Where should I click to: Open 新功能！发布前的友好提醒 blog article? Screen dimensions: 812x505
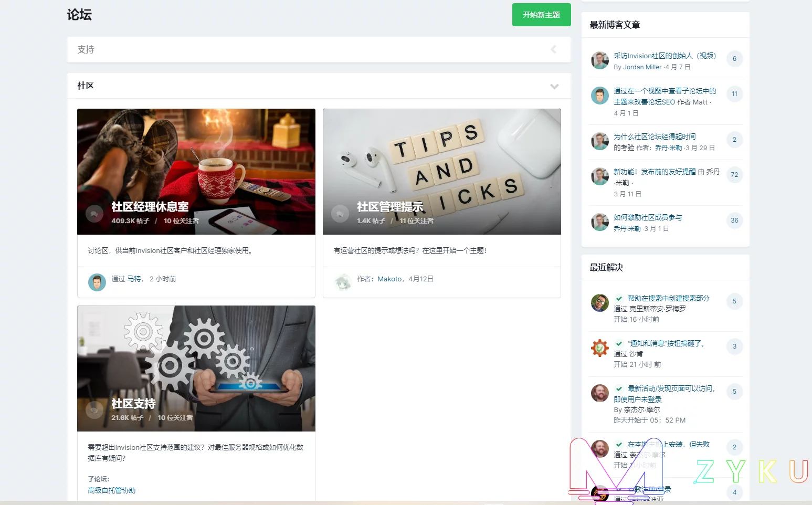[x=655, y=172]
